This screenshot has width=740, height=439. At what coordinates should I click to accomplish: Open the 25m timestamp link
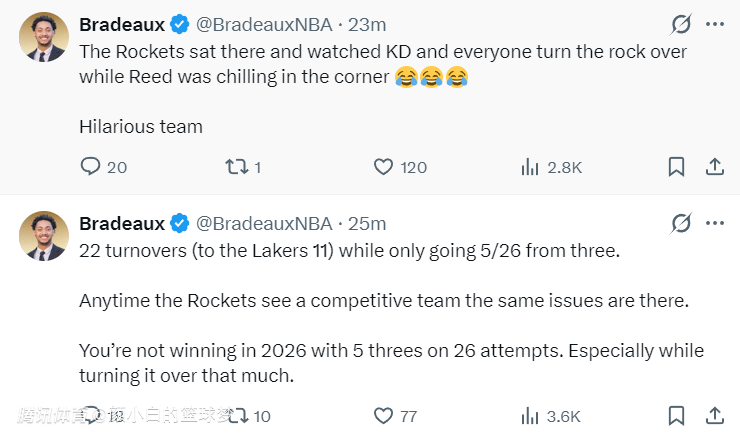[367, 223]
